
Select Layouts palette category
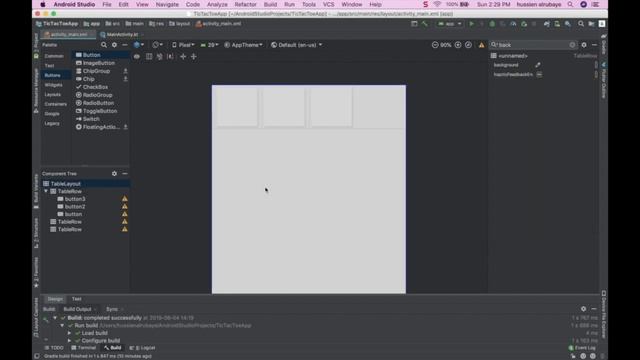pos(53,94)
